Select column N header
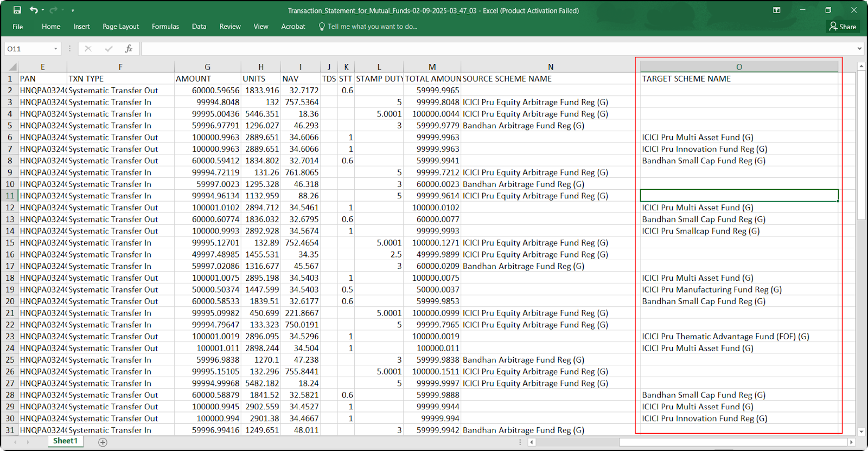Image resolution: width=868 pixels, height=451 pixels. click(x=551, y=67)
